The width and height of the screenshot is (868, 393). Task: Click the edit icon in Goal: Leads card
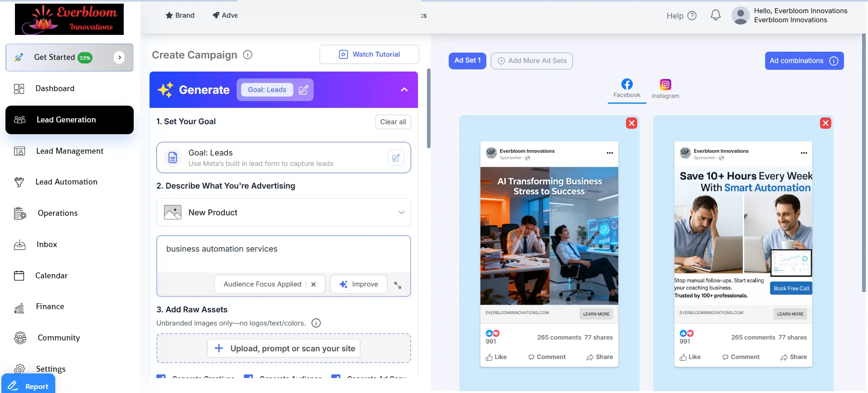pos(396,158)
